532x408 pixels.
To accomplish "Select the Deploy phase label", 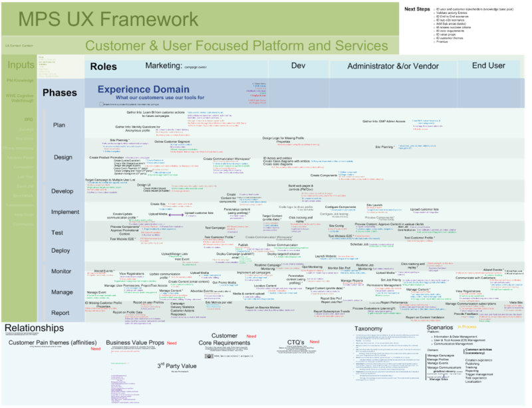I will [x=61, y=251].
